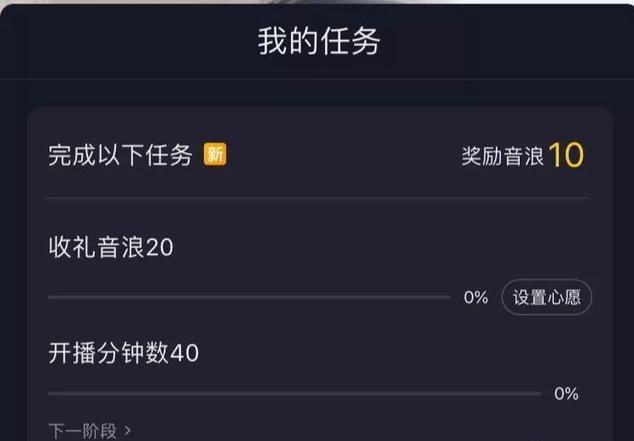Click the 收礼音浪 progress bar
The height and width of the screenshot is (441, 634).
click(249, 297)
